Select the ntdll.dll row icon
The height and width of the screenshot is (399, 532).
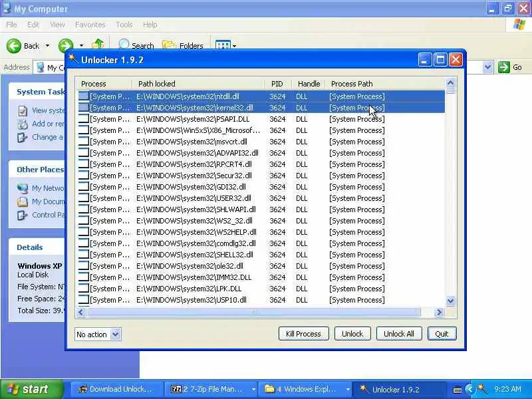pos(84,96)
